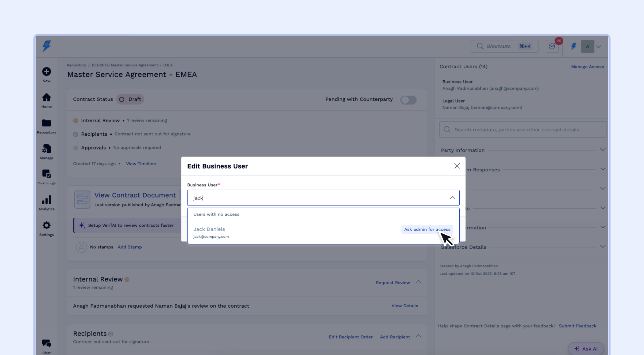Expand the Salesforce Details section
Image resolution: width=644 pixels, height=355 pixels.
(603, 246)
